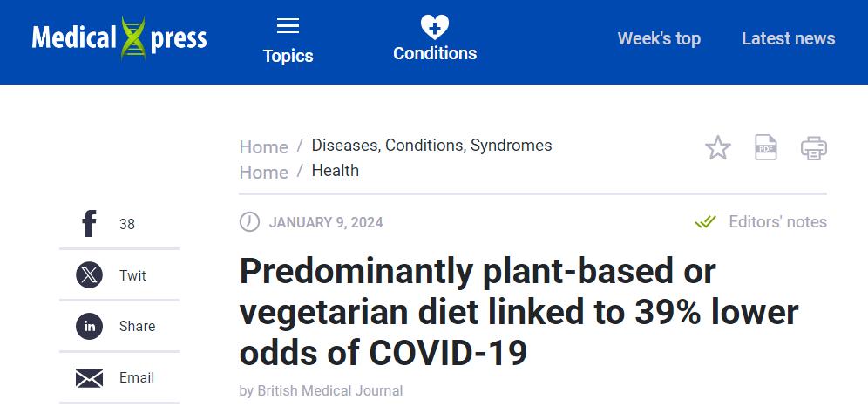868x413 pixels.
Task: Click the first Home breadcrumb link
Action: 263,147
